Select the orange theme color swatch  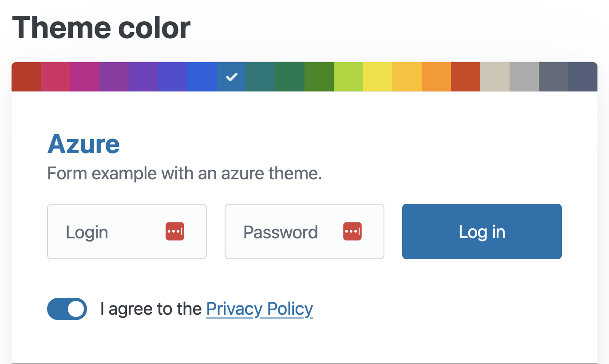point(436,77)
